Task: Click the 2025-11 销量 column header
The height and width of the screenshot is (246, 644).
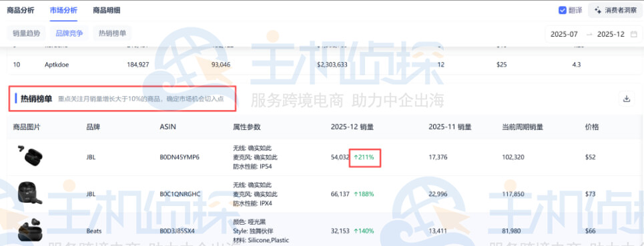Action: coord(450,127)
